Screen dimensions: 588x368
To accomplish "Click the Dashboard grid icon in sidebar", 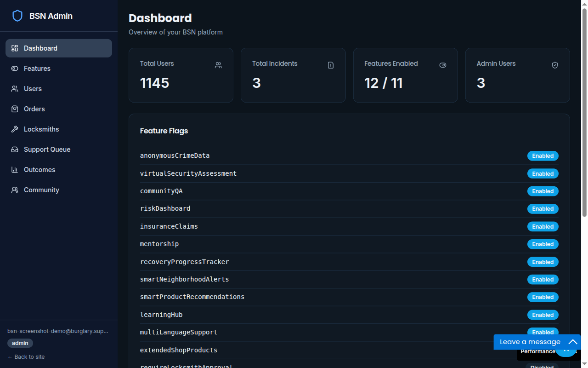I will 15,48.
